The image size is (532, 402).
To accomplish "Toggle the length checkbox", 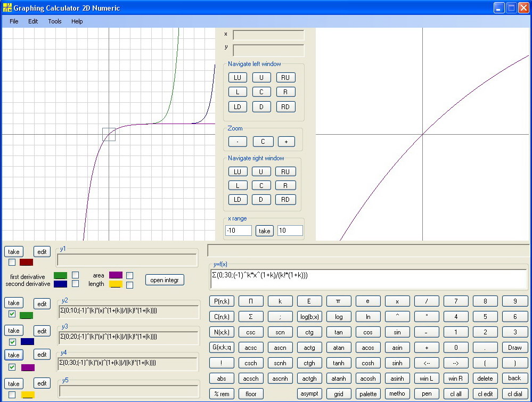I will tap(129, 285).
